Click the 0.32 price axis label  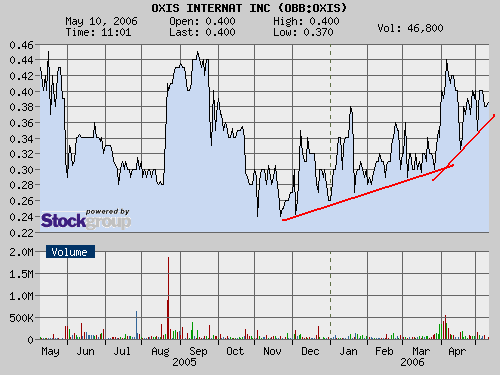[x=22, y=154]
